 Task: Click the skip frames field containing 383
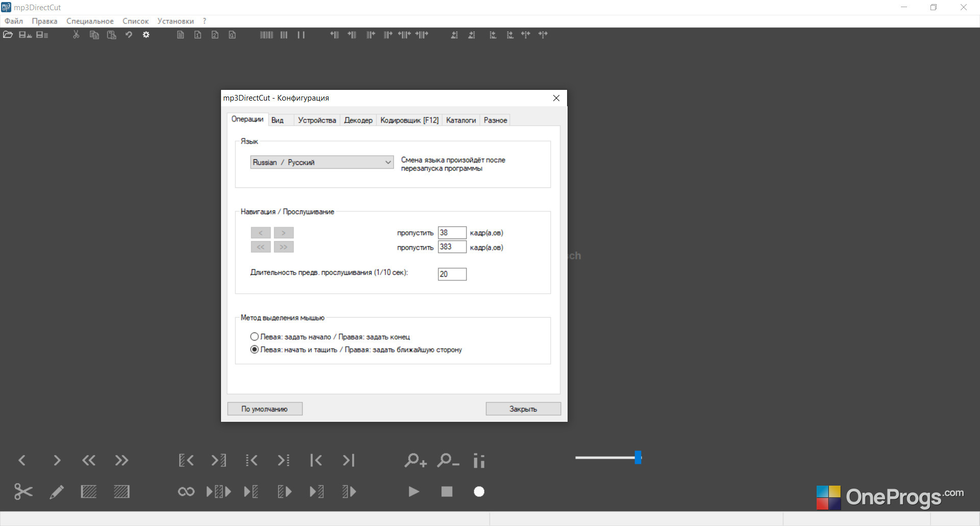click(x=452, y=247)
